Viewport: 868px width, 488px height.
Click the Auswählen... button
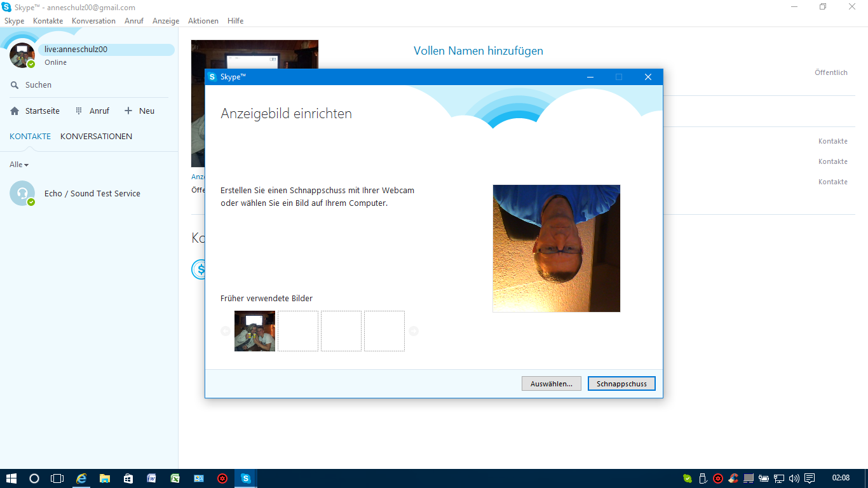552,384
